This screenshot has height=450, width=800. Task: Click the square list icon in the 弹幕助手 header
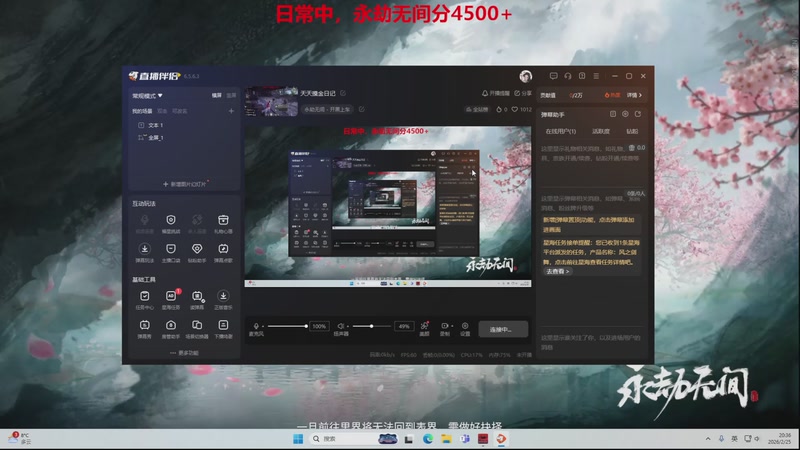coord(613,114)
